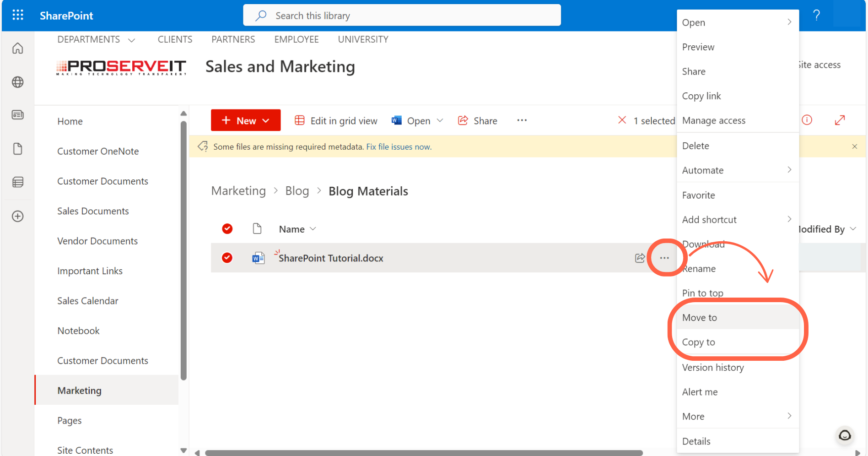Screen dimensions: 868x456
Task: Toggle the select all items checkbox
Action: [x=227, y=228]
